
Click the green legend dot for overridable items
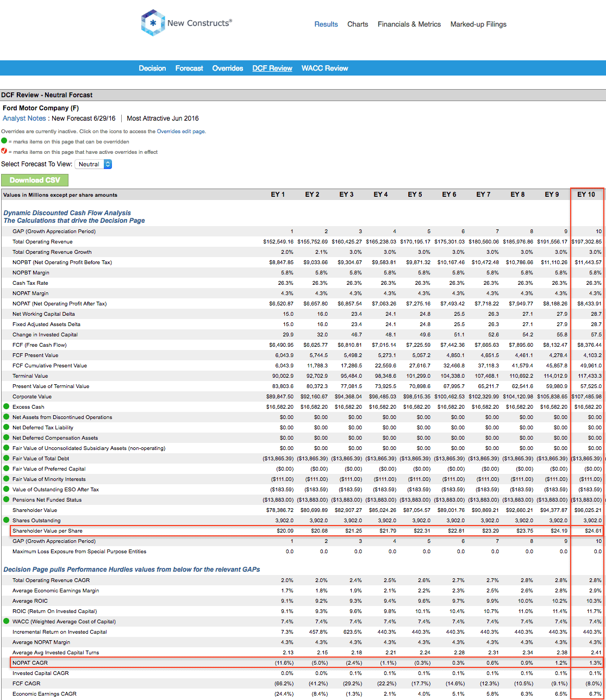4,141
